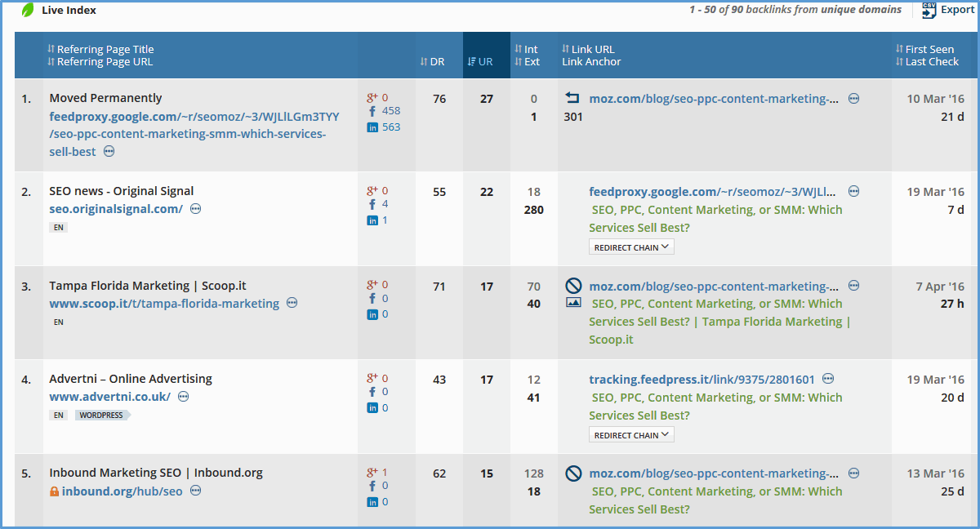
Task: Open inbound.org/hub/seo link
Action: (122, 491)
